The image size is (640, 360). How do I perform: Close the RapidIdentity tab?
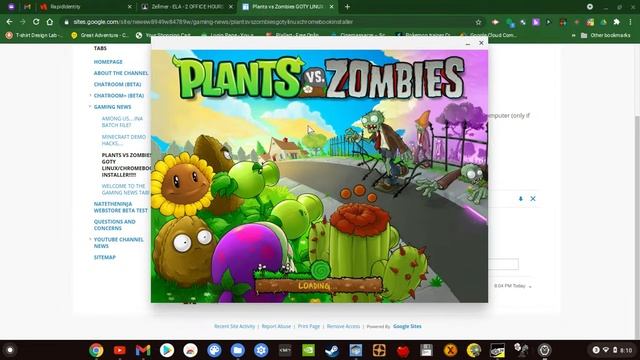[x=129, y=7]
